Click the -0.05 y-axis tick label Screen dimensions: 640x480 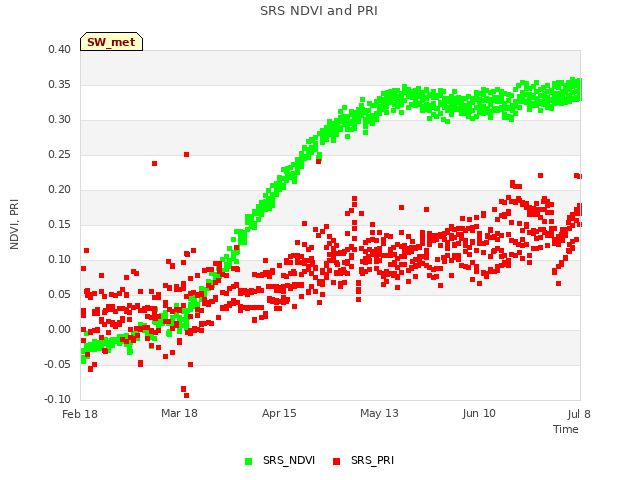[58, 364]
